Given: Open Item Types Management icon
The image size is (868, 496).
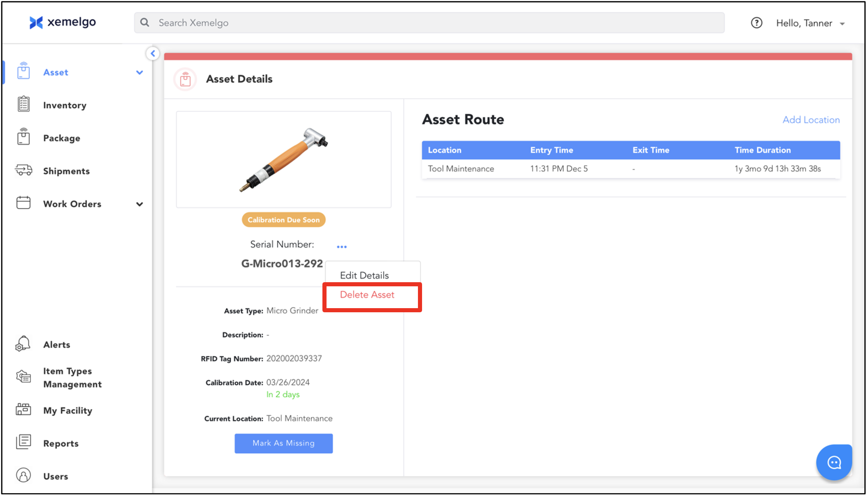Looking at the screenshot, I should pos(23,377).
